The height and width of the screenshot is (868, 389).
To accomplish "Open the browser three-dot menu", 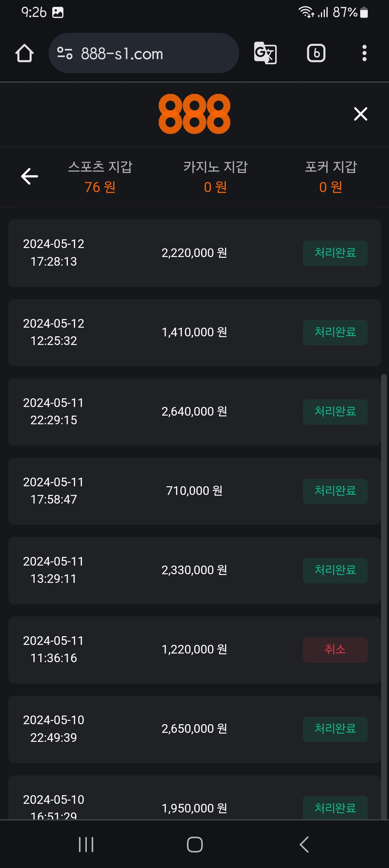I will pyautogui.click(x=364, y=53).
